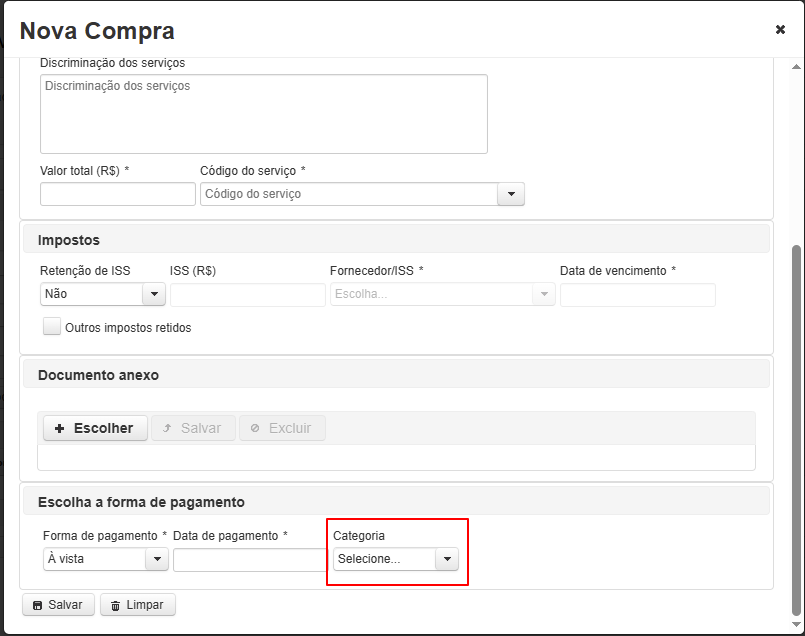Enable Outros impostos retidos checkbox
Image resolution: width=805 pixels, height=636 pixels.
pyautogui.click(x=52, y=327)
